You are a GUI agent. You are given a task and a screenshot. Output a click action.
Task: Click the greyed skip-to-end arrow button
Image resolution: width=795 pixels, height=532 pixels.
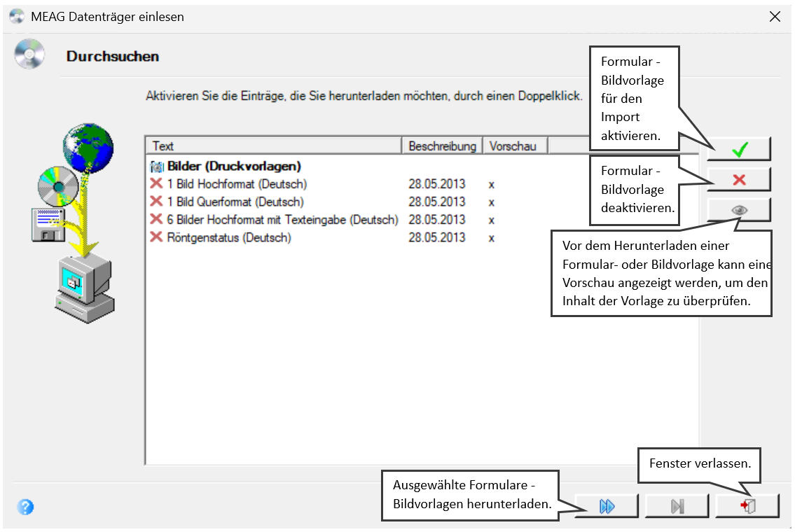(677, 505)
